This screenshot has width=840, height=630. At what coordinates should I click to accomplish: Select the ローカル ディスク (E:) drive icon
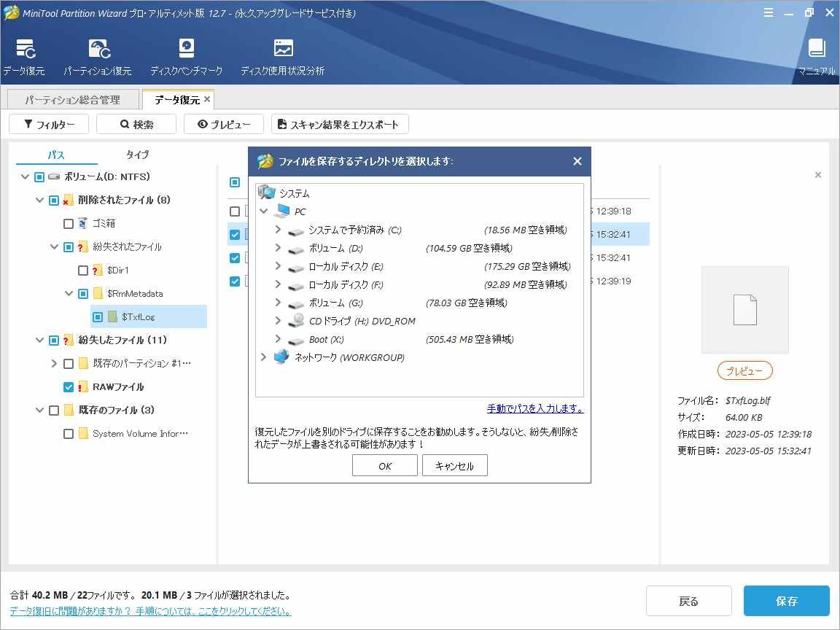pyautogui.click(x=296, y=268)
